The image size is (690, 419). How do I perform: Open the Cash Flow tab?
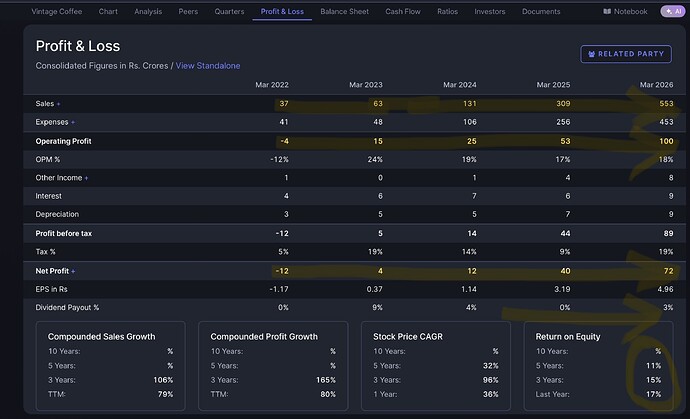tap(403, 11)
